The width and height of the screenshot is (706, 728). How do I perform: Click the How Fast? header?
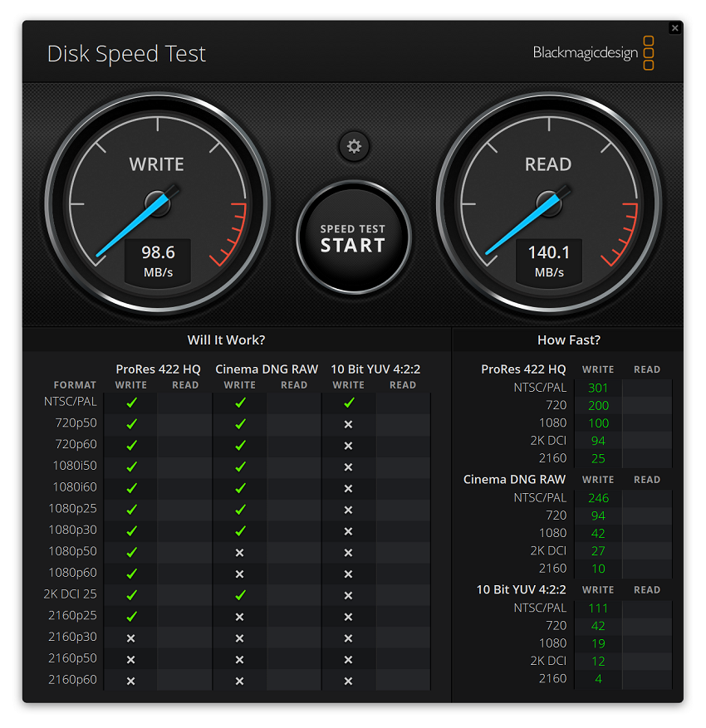point(568,340)
